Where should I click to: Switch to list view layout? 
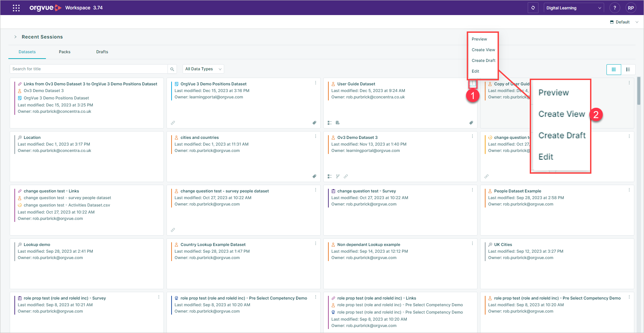point(628,69)
